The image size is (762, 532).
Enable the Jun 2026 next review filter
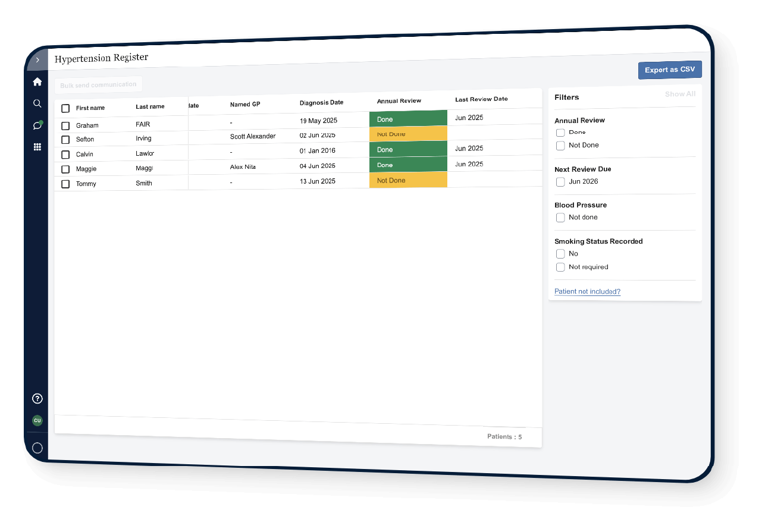pos(560,182)
